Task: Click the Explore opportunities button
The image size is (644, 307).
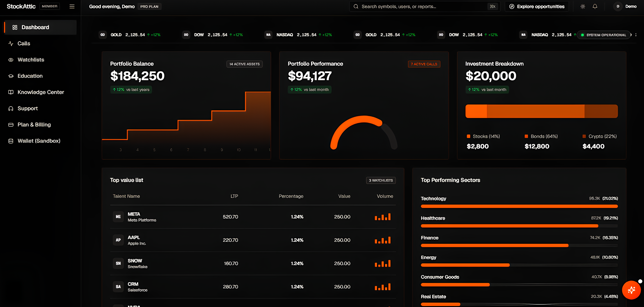Action: 537,7
